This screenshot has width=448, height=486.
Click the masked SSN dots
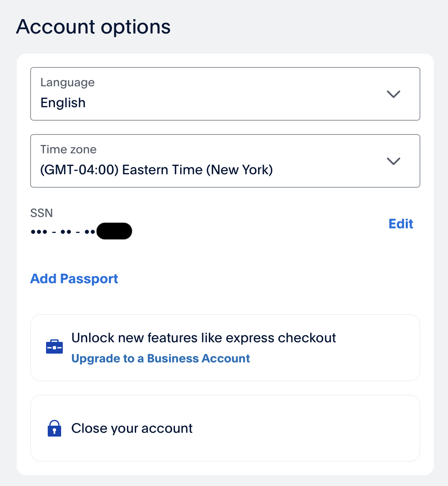point(63,232)
